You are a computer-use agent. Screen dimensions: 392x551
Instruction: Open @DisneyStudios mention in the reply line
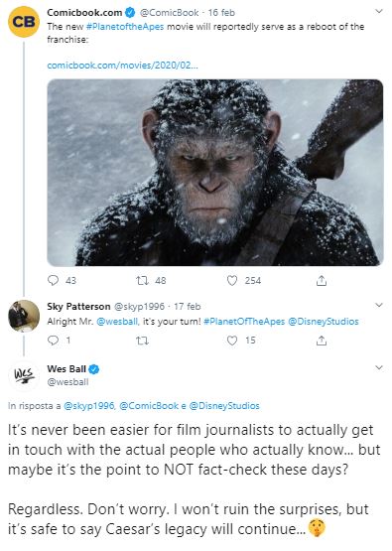224,405
